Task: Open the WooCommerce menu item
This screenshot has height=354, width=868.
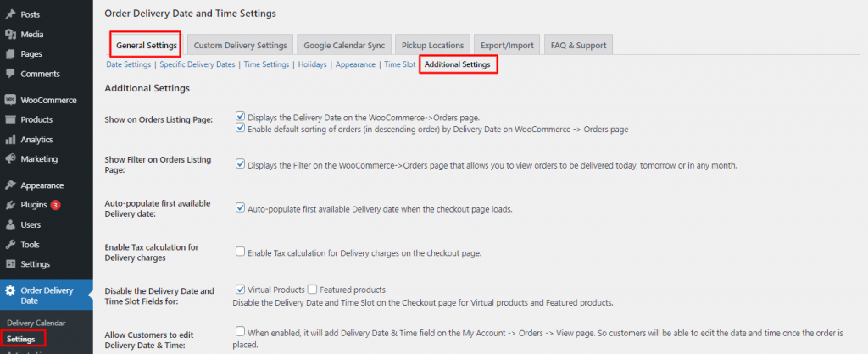Action: 47,100
